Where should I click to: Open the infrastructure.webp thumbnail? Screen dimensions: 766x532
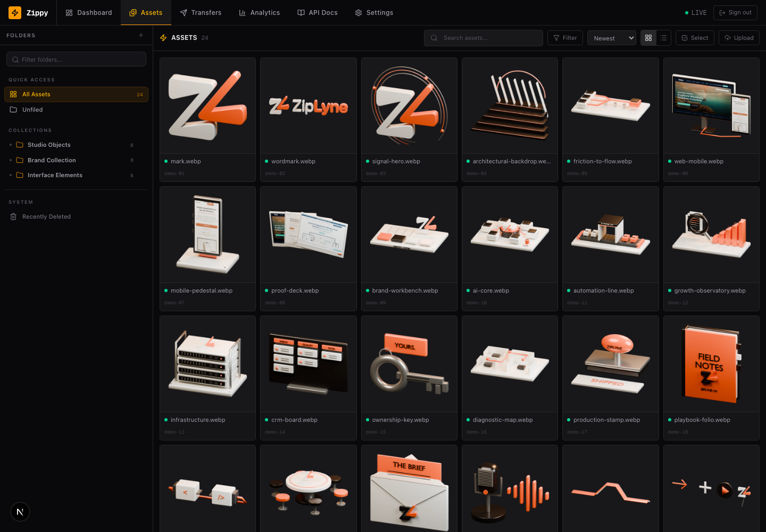[x=207, y=364]
